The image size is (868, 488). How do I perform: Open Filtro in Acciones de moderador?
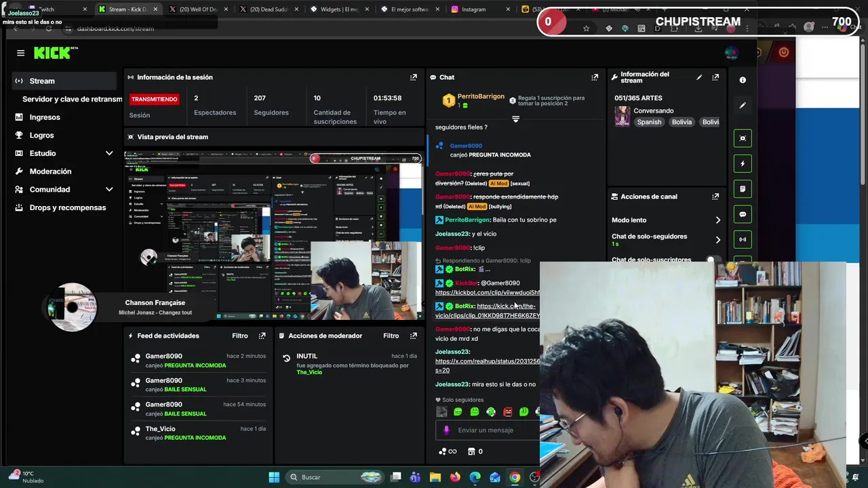pos(391,335)
